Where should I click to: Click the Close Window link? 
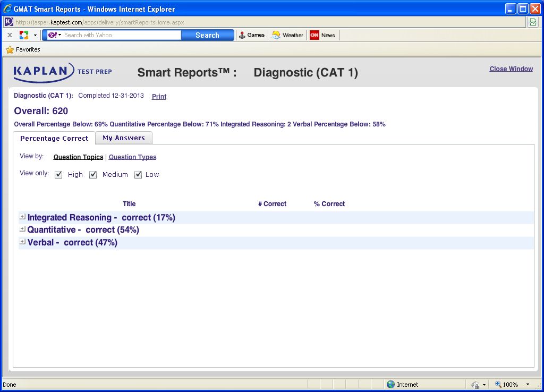coord(511,69)
